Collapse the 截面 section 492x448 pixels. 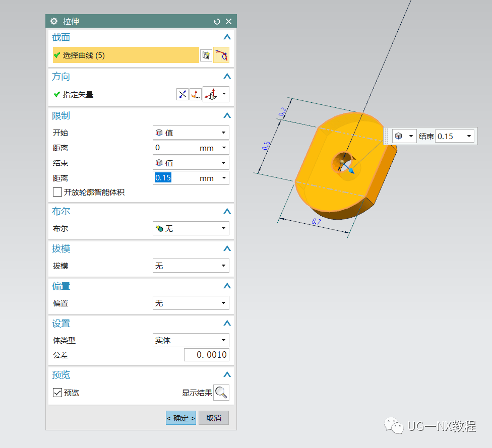(227, 37)
